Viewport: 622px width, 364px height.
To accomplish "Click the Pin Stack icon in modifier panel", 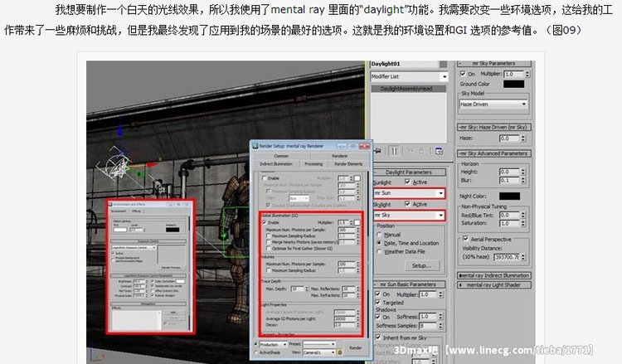I will [x=377, y=151].
